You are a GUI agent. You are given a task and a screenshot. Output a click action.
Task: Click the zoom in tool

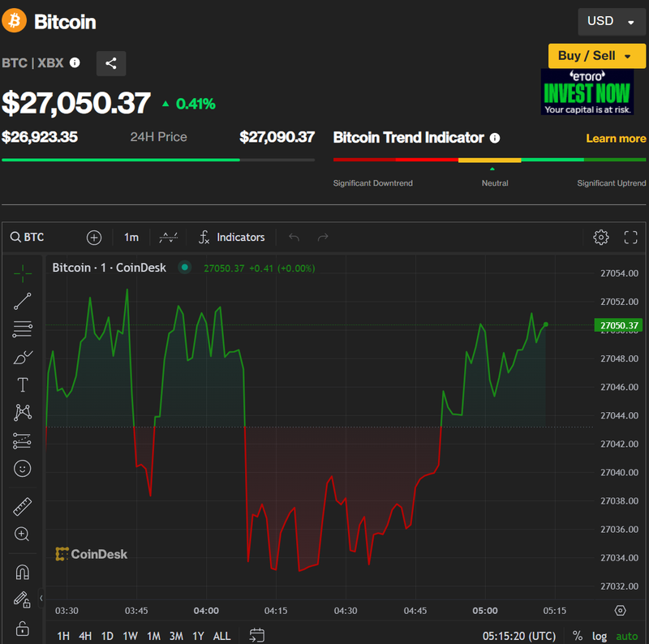(x=23, y=535)
